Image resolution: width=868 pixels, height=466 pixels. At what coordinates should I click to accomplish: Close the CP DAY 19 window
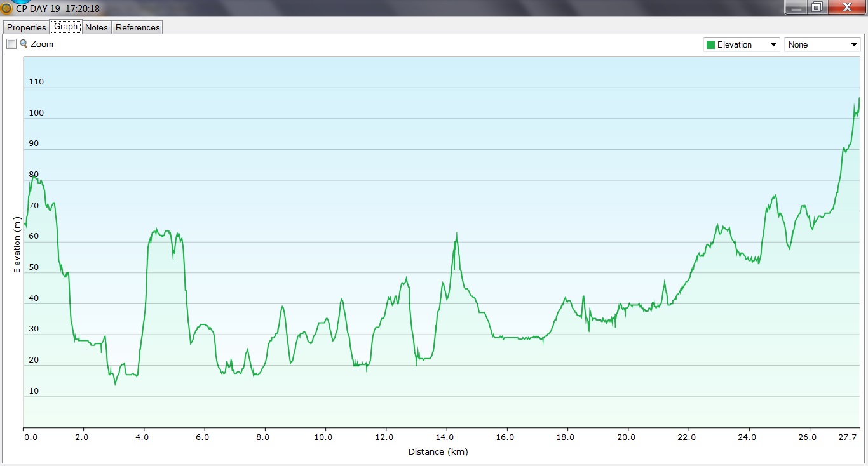846,7
